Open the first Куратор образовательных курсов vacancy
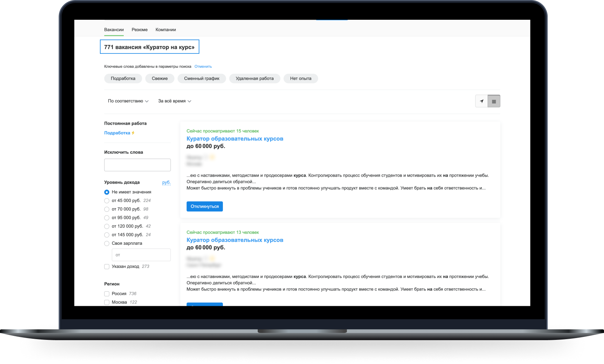 coord(235,139)
